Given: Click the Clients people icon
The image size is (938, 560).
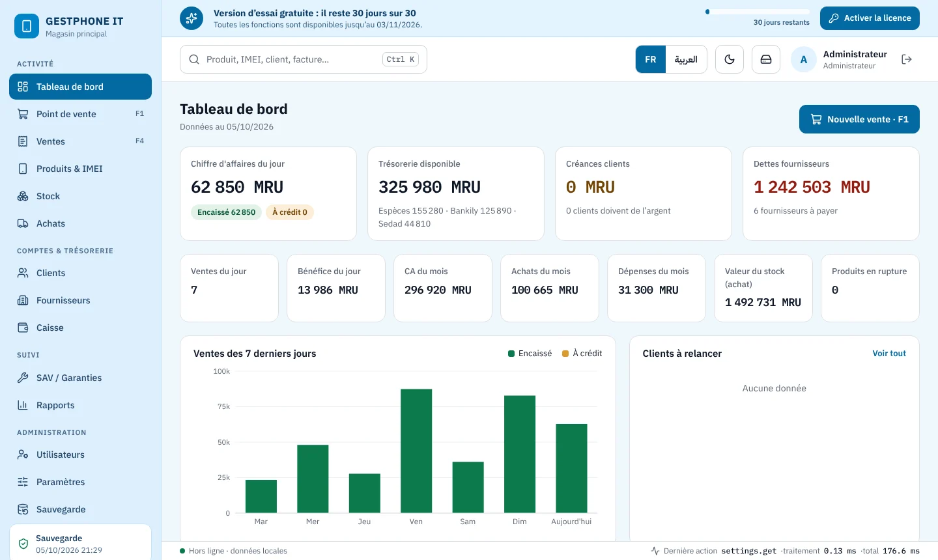Looking at the screenshot, I should click(23, 273).
